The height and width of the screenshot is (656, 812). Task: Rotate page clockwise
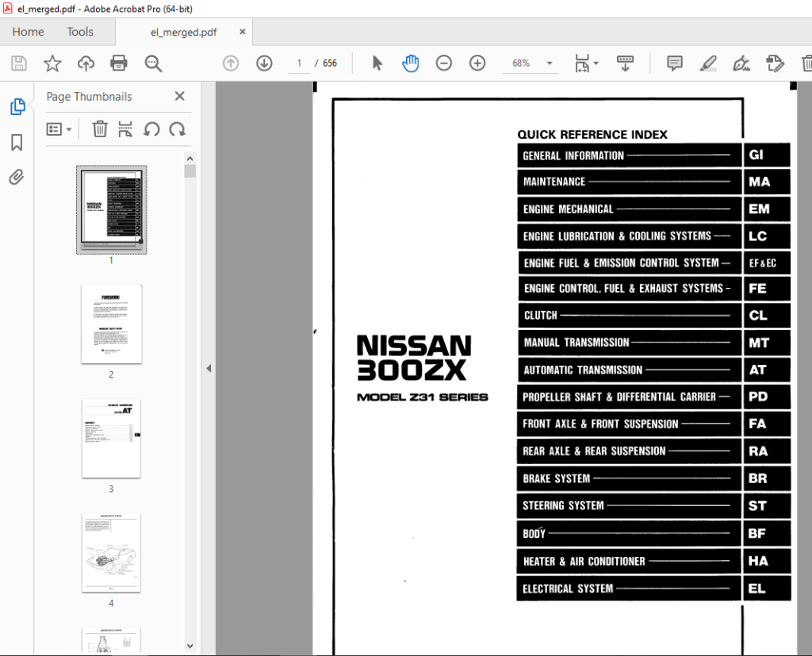pyautogui.click(x=177, y=129)
